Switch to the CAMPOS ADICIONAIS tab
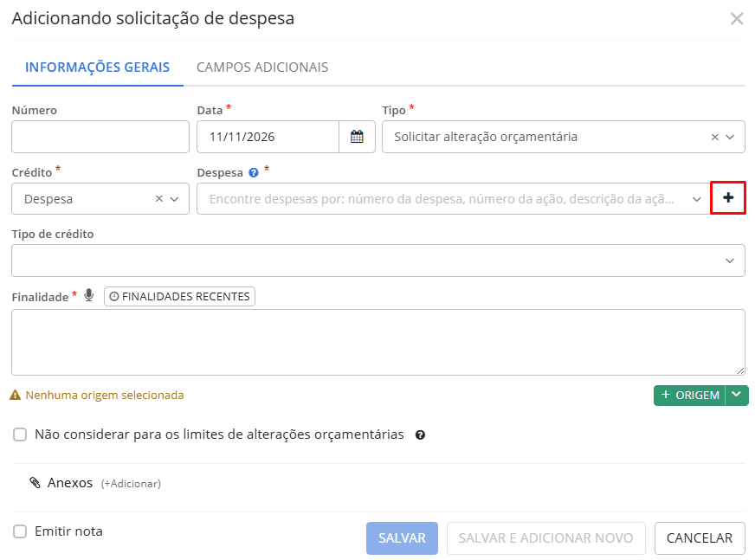755x560 pixels. pyautogui.click(x=264, y=67)
